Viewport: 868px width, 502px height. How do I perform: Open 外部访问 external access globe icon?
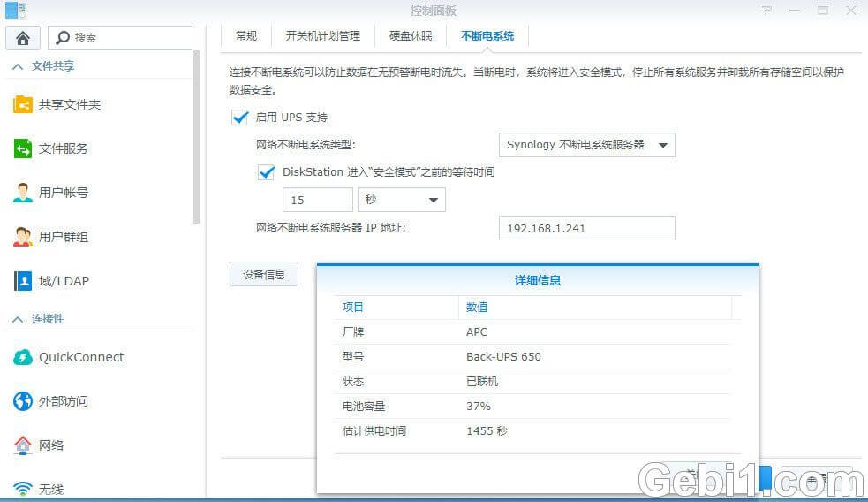23,401
